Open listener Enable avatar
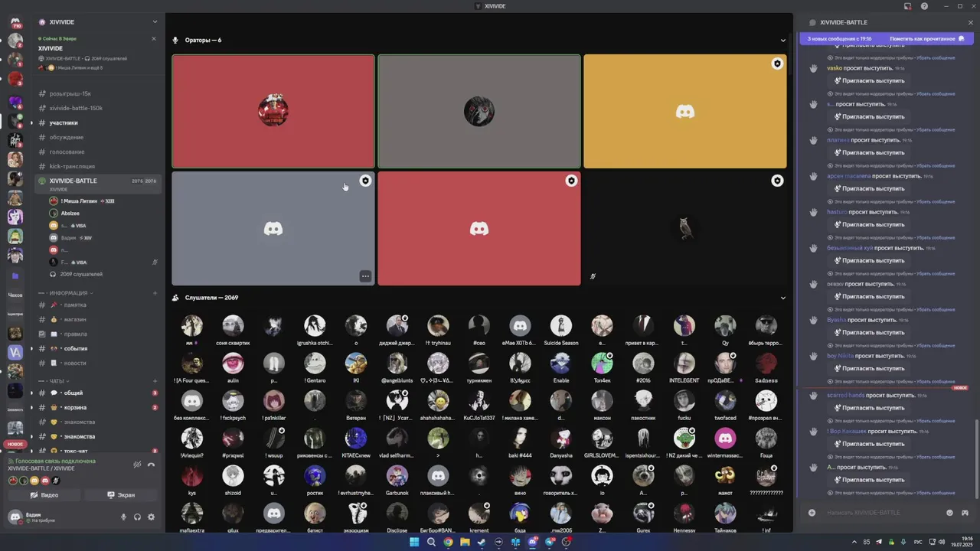 [x=561, y=363]
